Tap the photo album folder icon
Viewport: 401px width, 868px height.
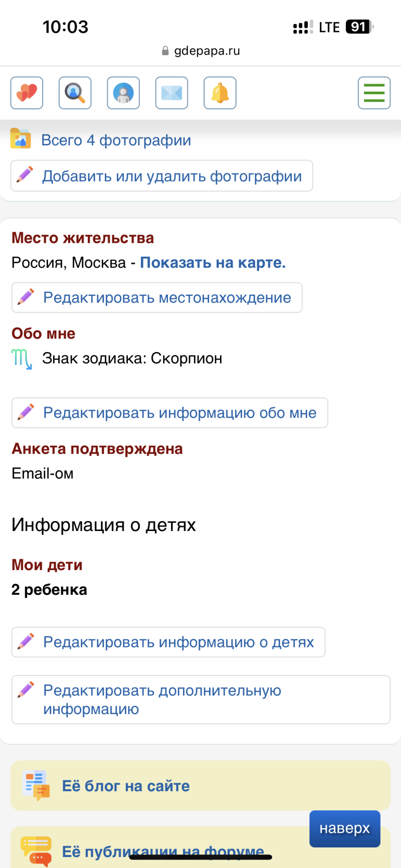coord(21,139)
